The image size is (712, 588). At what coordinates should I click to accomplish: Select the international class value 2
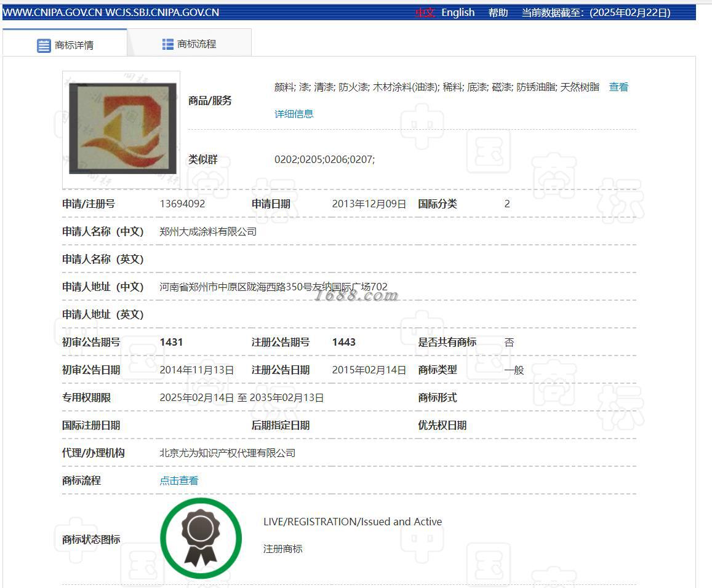[x=507, y=204]
